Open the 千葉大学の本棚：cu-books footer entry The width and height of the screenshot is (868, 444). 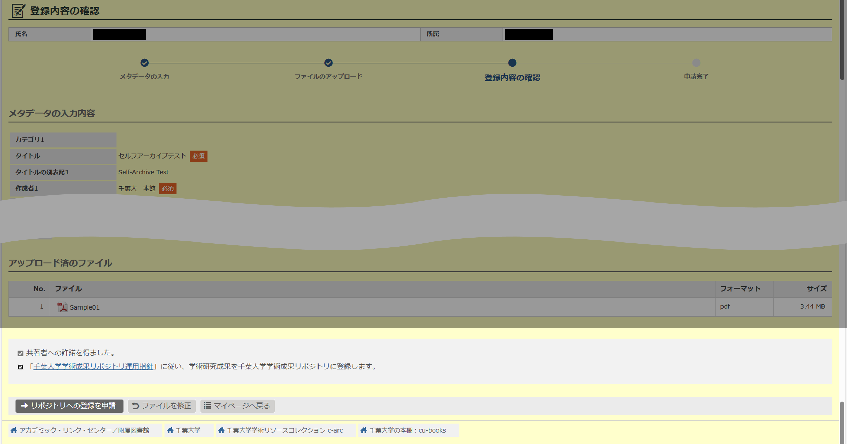tap(407, 430)
